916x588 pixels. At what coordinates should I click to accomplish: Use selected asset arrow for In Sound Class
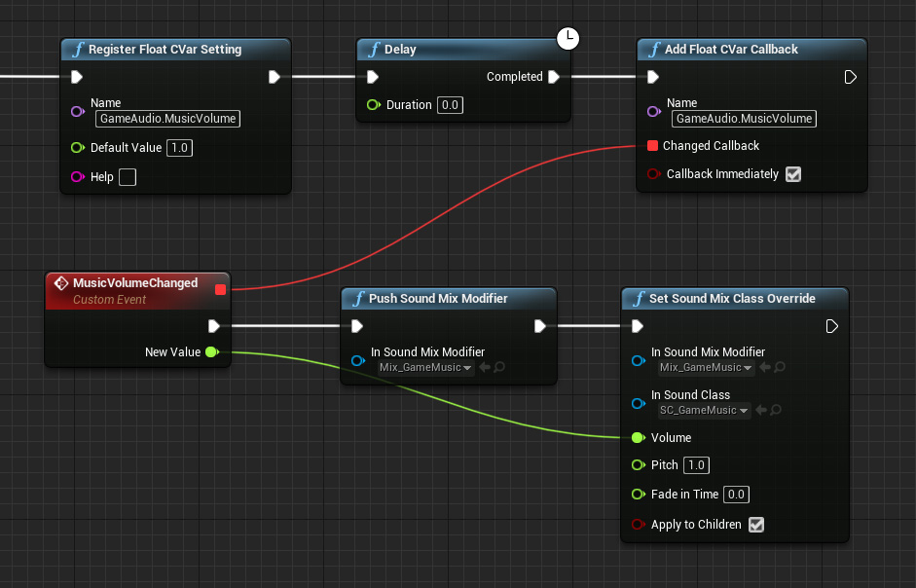pyautogui.click(x=760, y=410)
